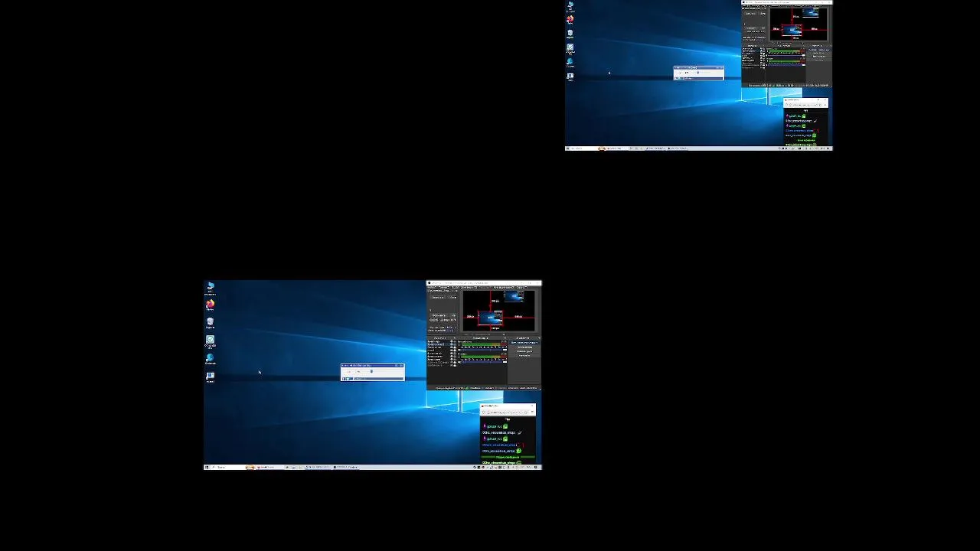This screenshot has width=980, height=551.
Task: Open Firefox desktop icon in the upper-right desktop capture
Action: [570, 19]
